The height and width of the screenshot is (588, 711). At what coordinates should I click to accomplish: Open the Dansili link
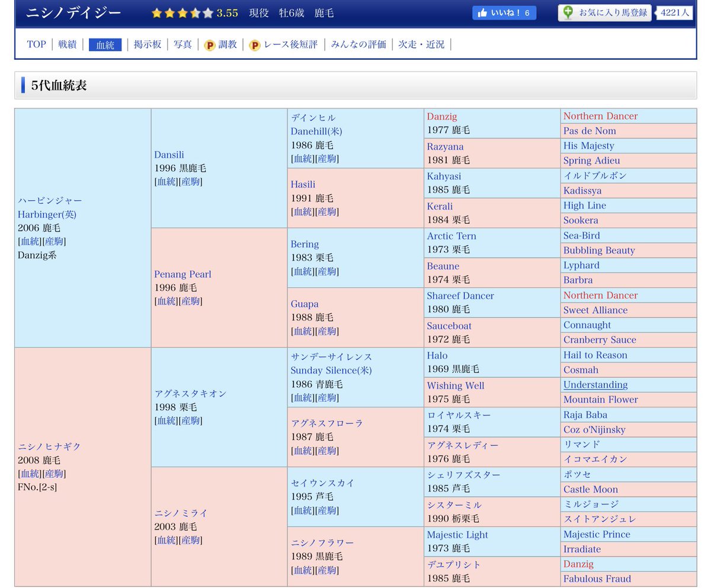pyautogui.click(x=169, y=155)
